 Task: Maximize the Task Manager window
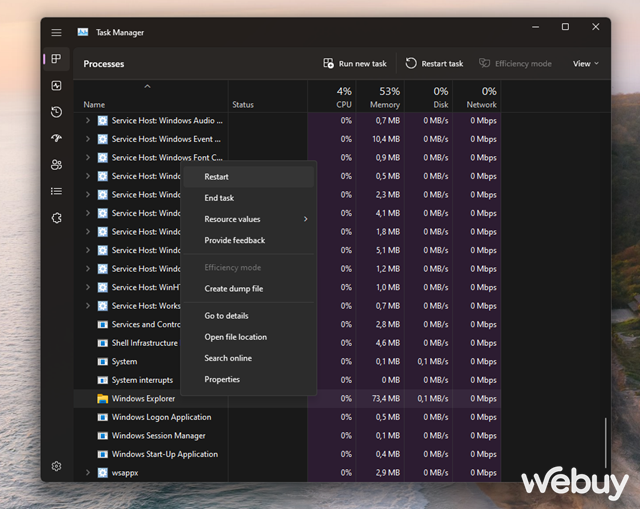tap(565, 27)
